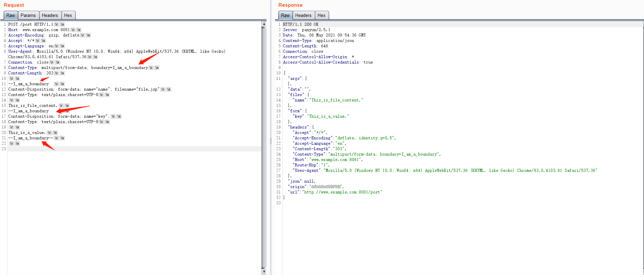Screen dimensions: 644x275
Task: Click the "origin" line in the response
Action: coord(316,187)
